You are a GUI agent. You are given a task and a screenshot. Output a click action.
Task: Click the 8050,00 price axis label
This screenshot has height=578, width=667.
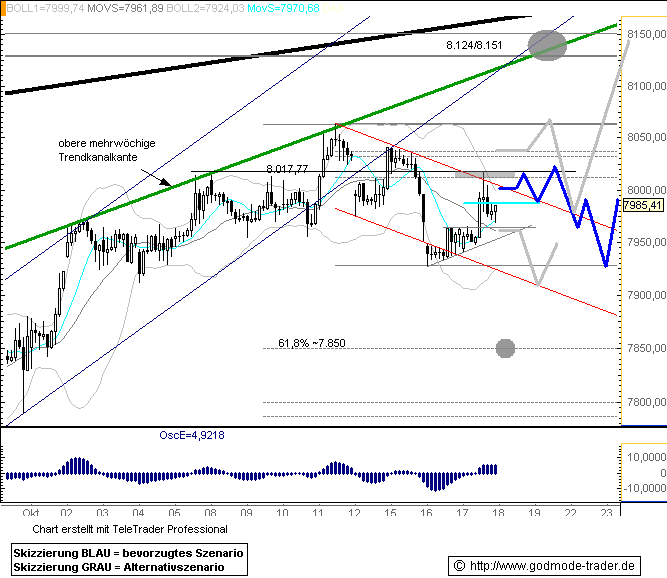[x=647, y=137]
